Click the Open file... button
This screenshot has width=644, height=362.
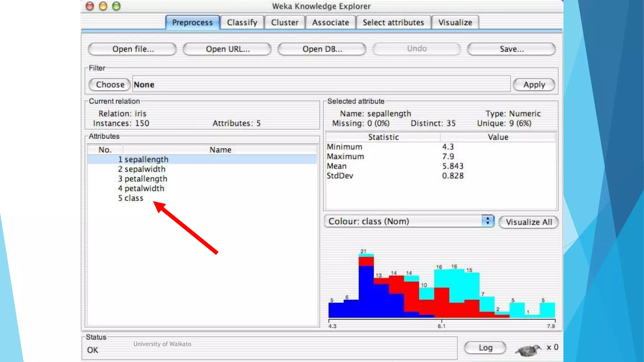tap(133, 49)
